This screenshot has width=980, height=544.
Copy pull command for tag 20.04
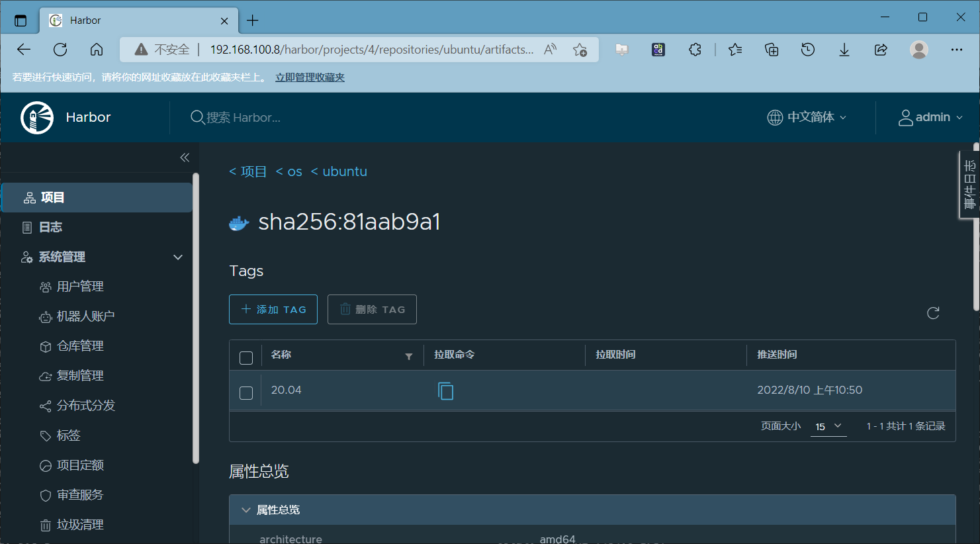point(446,391)
